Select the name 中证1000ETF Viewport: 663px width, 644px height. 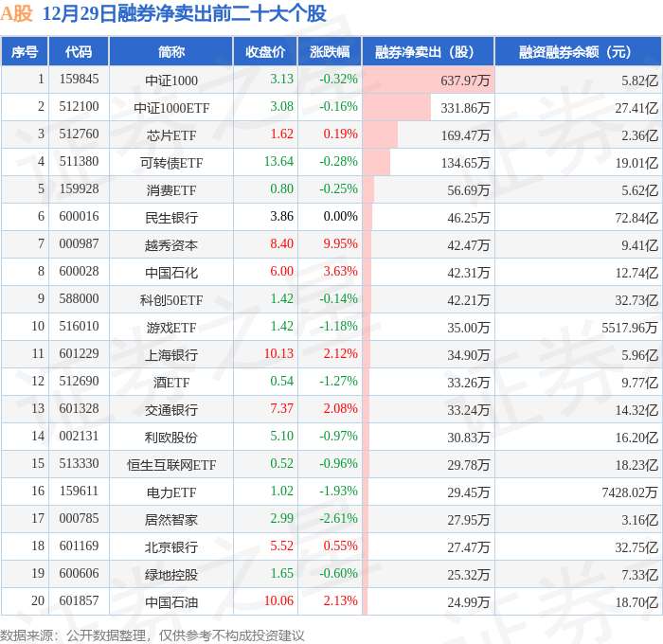171,108
